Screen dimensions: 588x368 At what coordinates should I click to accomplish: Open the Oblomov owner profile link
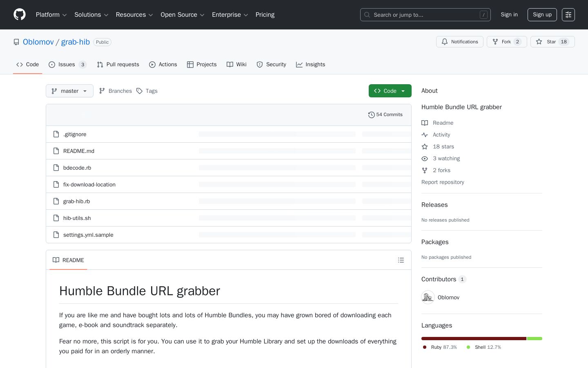pos(38,42)
